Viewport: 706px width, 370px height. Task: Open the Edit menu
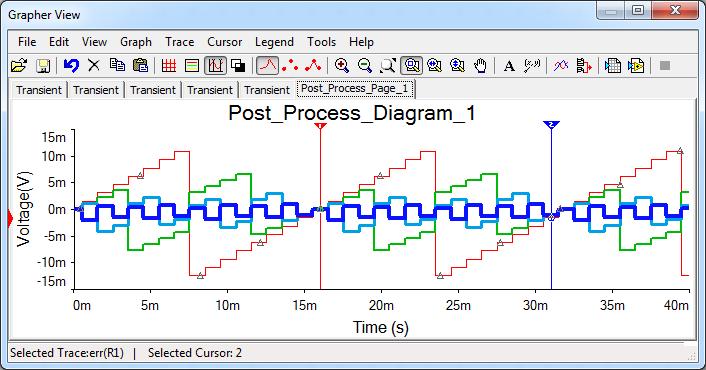[x=59, y=42]
